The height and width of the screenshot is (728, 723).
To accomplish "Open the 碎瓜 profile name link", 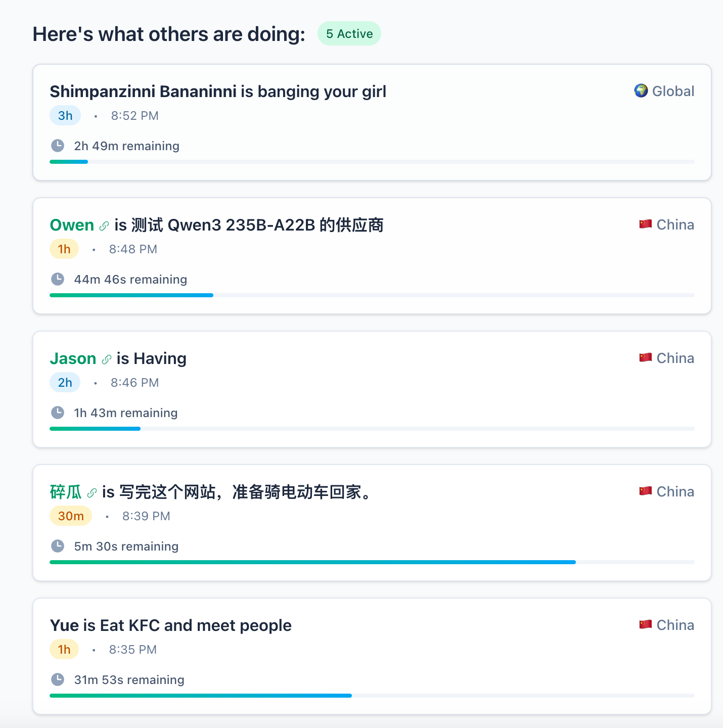I will 66,492.
